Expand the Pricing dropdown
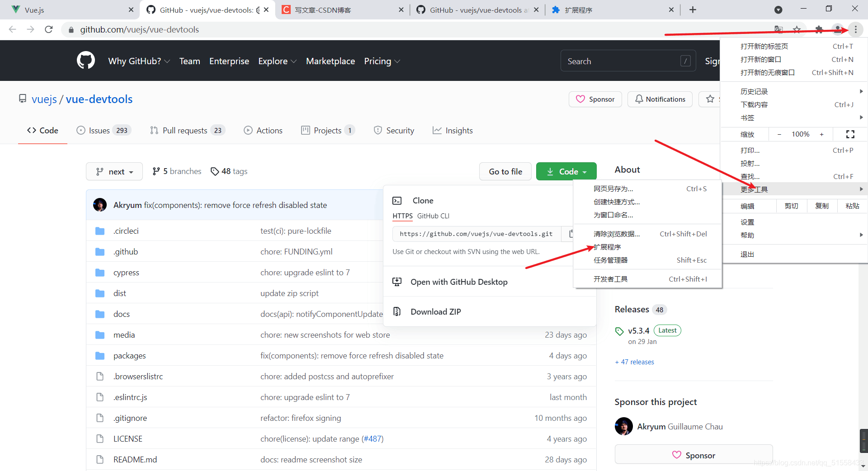Viewport: 868px width, 471px height. [382, 61]
